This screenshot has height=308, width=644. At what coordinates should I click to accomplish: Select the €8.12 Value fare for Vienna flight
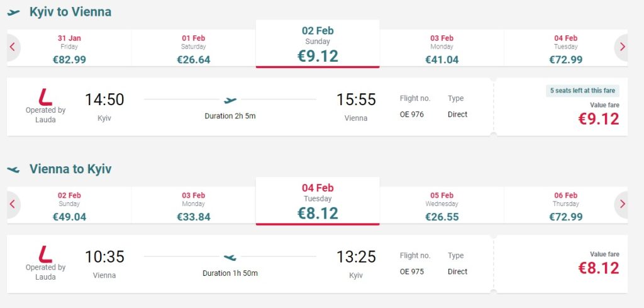[598, 268]
